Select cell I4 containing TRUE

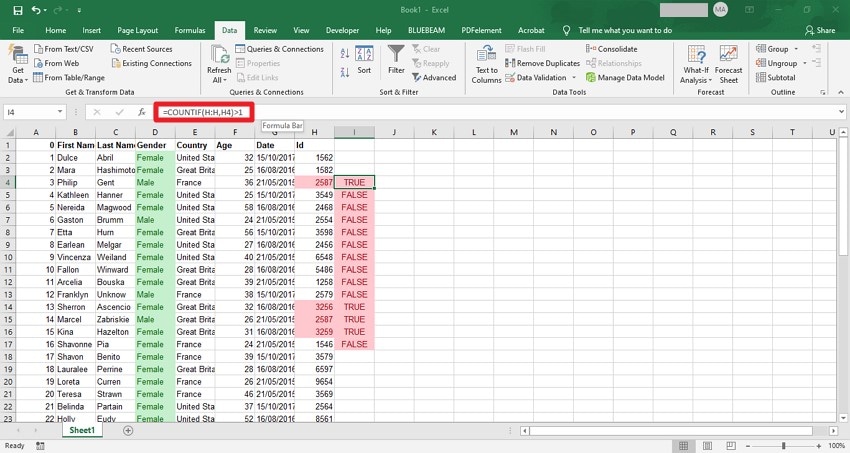coord(355,183)
